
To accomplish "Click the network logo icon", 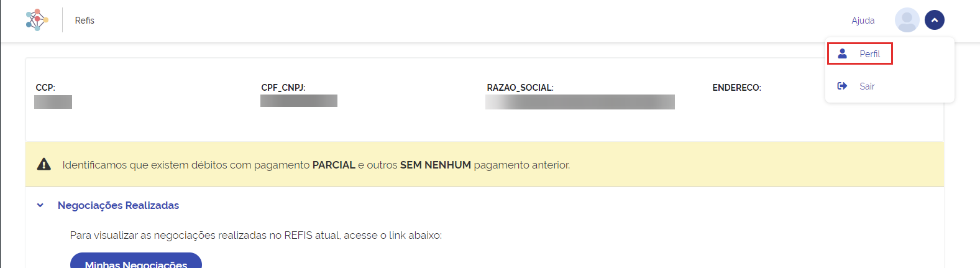I will (37, 20).
